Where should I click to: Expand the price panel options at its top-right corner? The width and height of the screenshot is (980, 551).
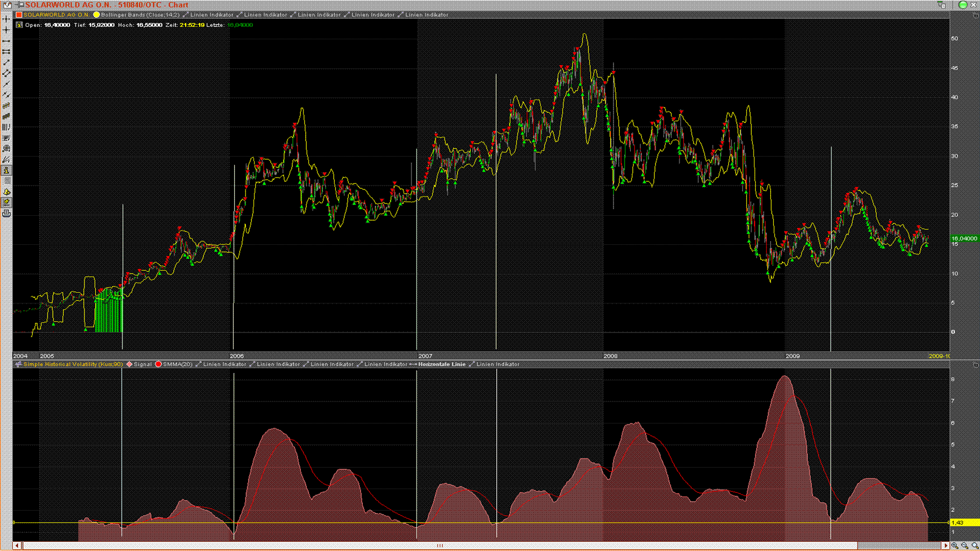pos(976,16)
